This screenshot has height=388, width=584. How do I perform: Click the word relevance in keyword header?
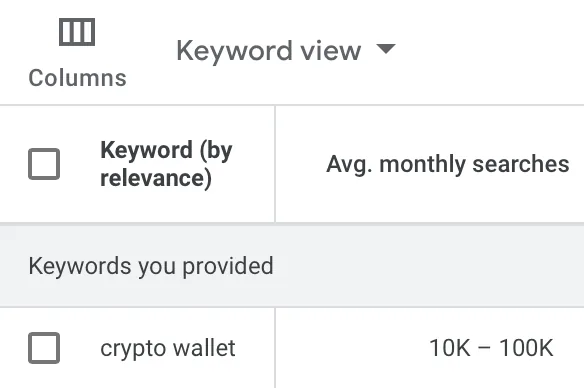pyautogui.click(x=156, y=178)
